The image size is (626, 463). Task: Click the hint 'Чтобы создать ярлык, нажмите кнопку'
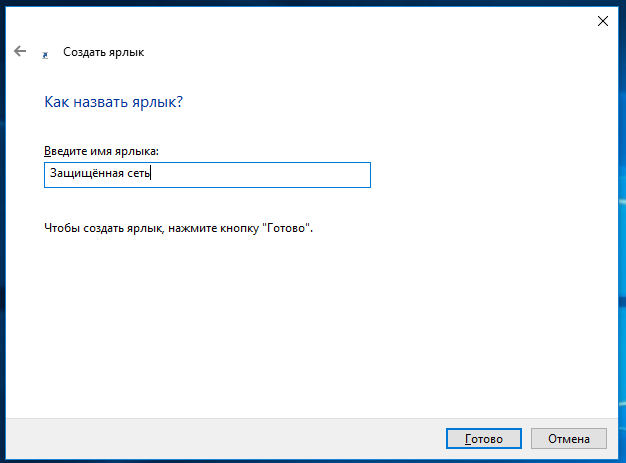click(152, 228)
